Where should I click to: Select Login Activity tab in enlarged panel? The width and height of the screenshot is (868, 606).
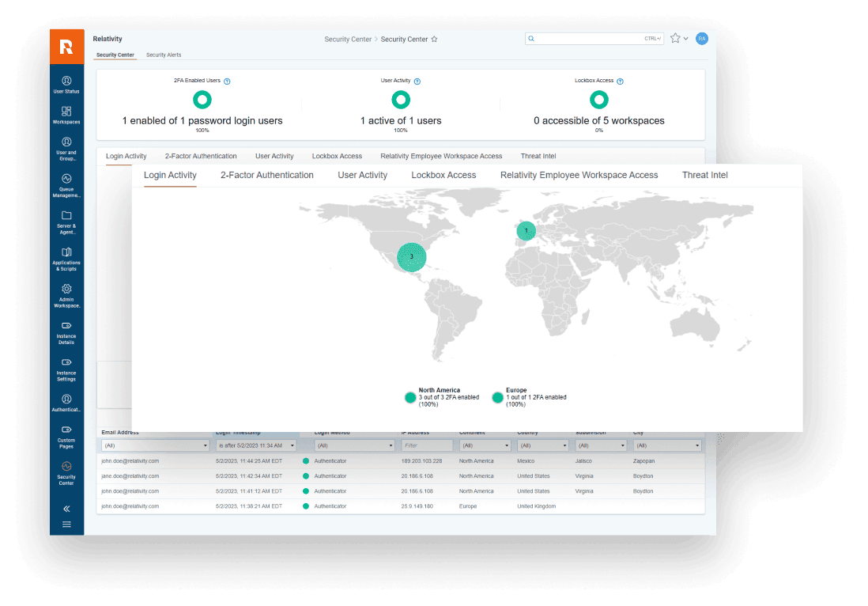170,175
